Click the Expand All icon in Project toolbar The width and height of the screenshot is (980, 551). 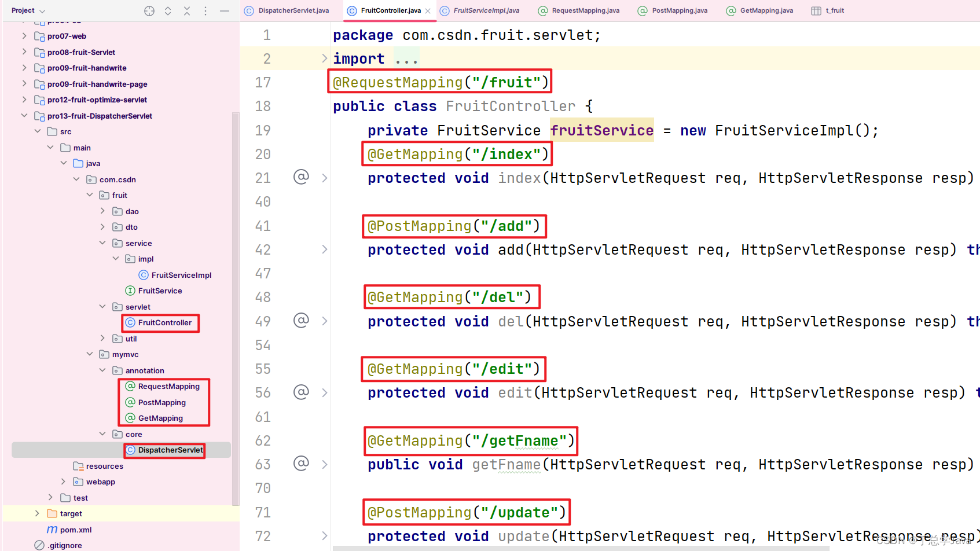(168, 10)
